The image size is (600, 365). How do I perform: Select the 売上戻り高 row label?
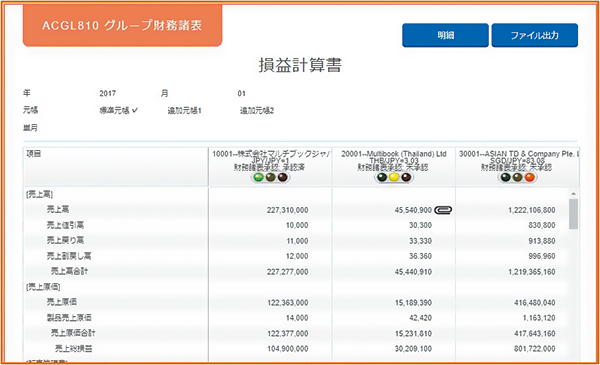click(65, 240)
